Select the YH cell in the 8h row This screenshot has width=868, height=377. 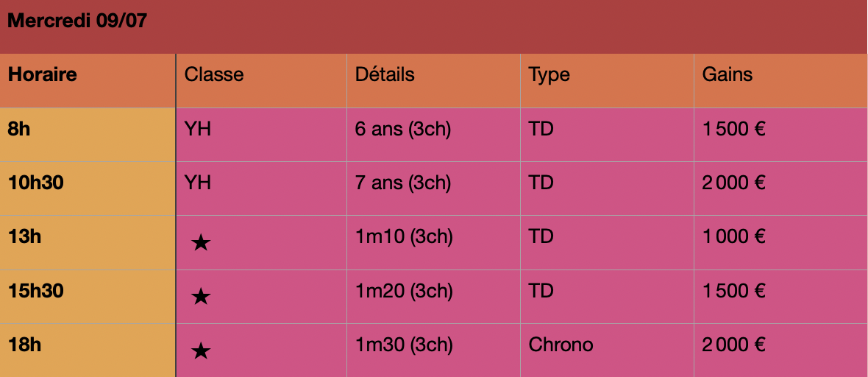pyautogui.click(x=261, y=135)
